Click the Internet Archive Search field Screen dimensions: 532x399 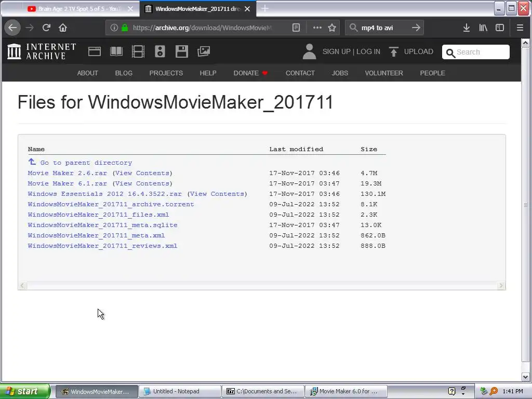click(476, 52)
